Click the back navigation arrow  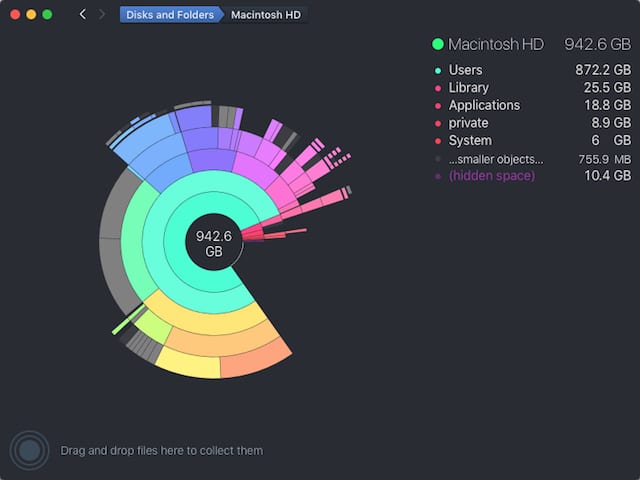pos(82,15)
